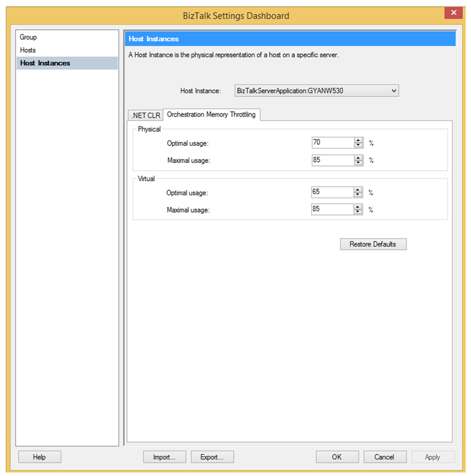The image size is (471, 476).
Task: Click the Host Instance description text
Action: point(234,55)
